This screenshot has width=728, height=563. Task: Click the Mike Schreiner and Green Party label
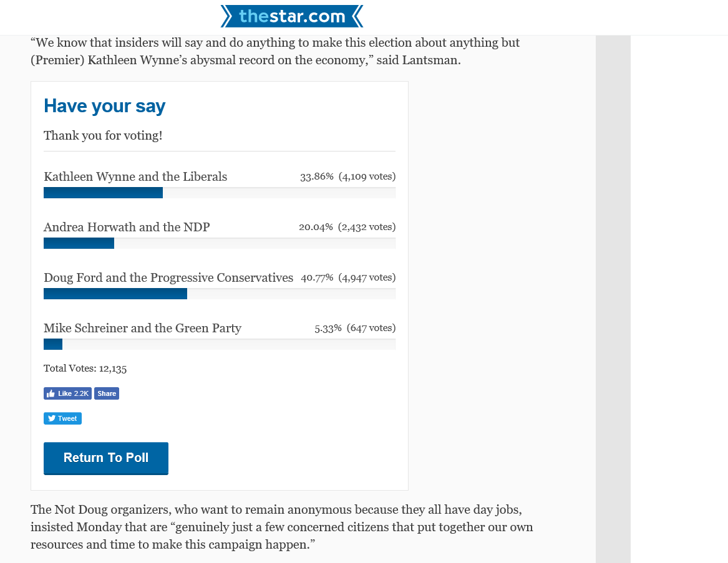(x=142, y=328)
